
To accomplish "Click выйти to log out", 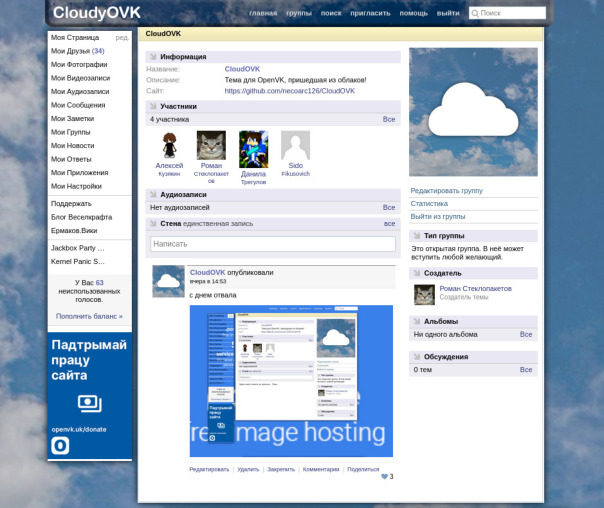I will [x=448, y=13].
